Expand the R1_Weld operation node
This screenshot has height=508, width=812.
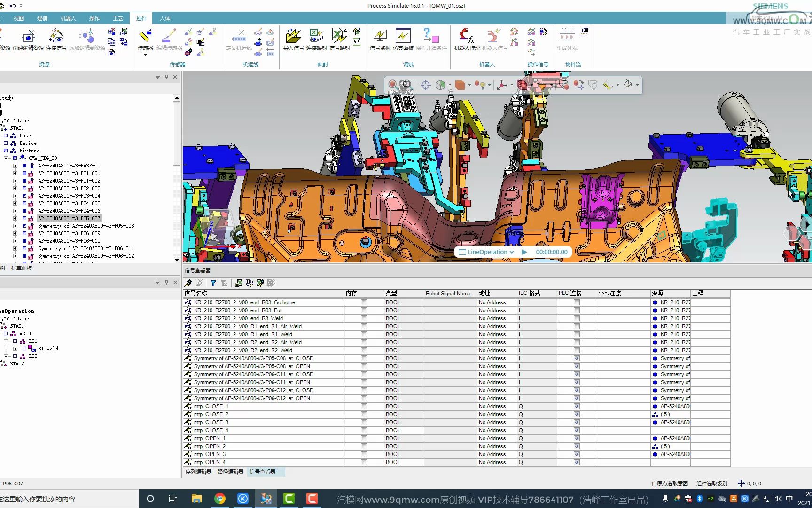point(15,349)
